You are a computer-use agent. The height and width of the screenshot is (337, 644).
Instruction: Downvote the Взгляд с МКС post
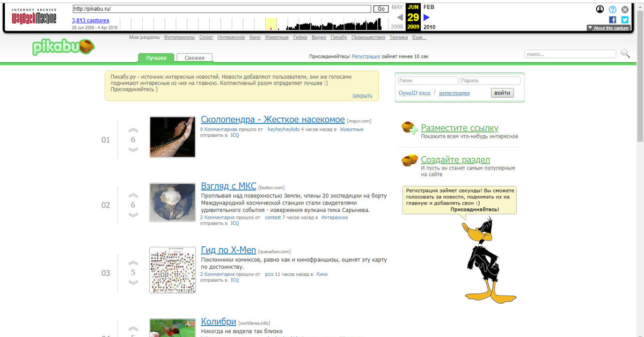133,215
